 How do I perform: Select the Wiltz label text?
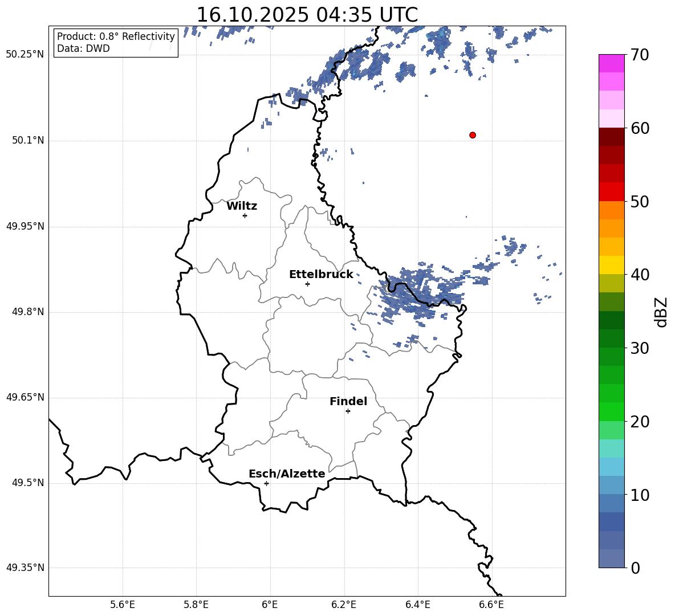coord(242,206)
